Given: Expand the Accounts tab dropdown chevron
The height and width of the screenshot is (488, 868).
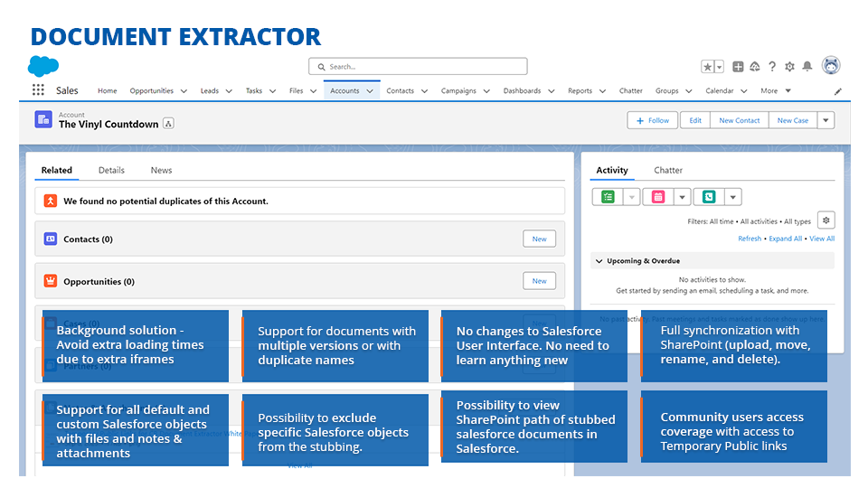Looking at the screenshot, I should pyautogui.click(x=370, y=91).
